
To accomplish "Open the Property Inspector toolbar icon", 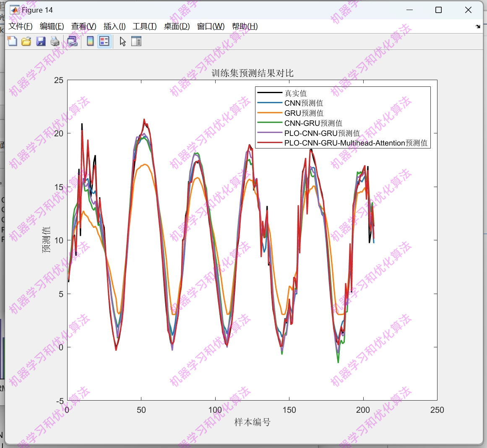I will point(136,42).
